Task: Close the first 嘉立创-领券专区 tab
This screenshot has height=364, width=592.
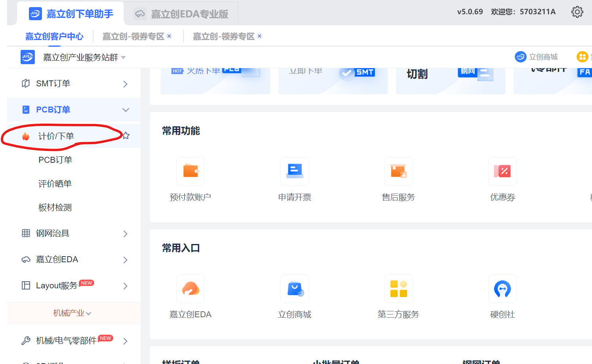Action: pos(169,36)
